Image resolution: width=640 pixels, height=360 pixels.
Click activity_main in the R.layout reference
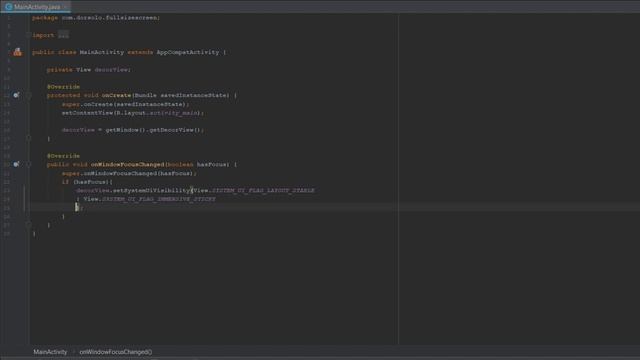tap(174, 113)
